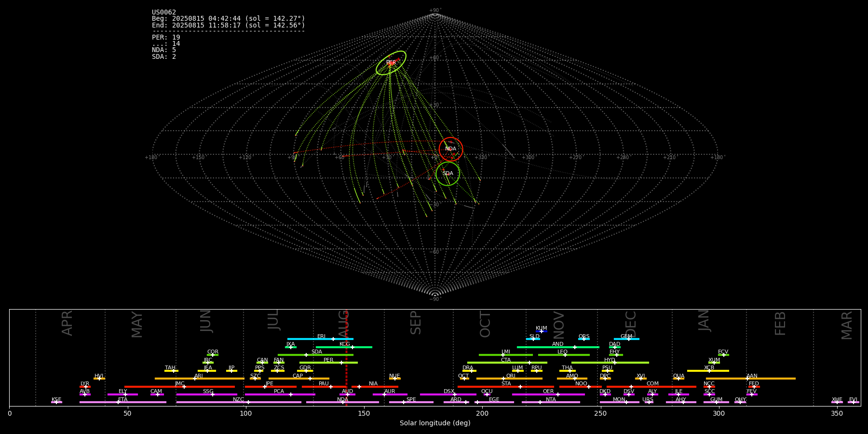868x434 pixels.
Task: Click the NIA shower label
Action: point(373,384)
